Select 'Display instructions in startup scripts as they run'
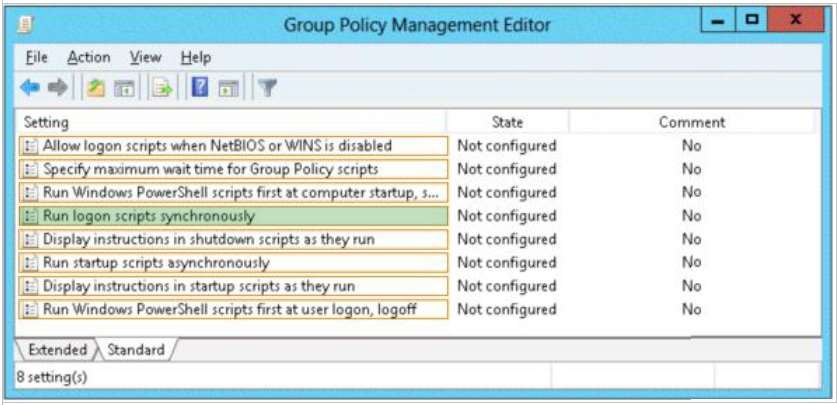 tap(233, 286)
